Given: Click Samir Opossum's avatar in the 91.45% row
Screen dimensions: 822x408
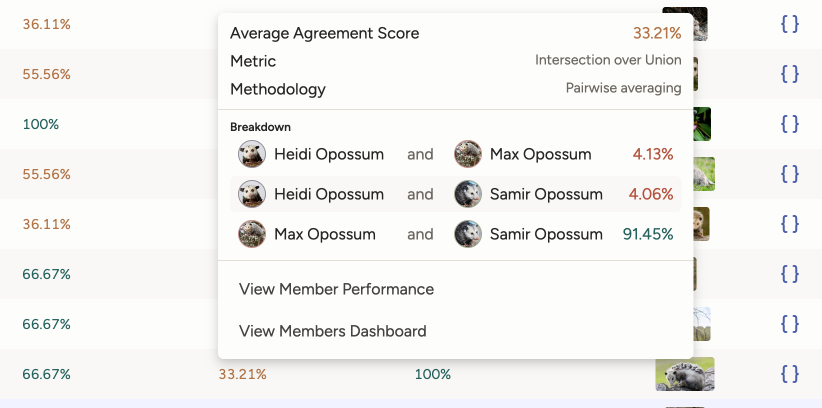Looking at the screenshot, I should point(467,234).
